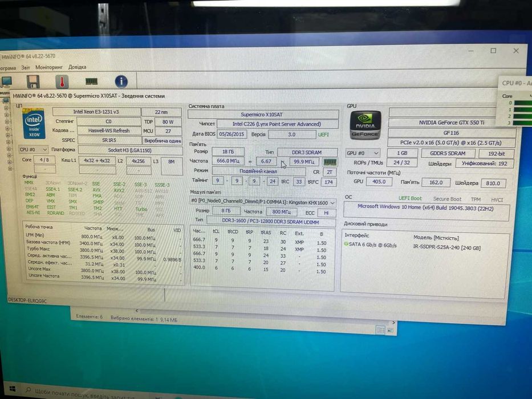Screen dimensions: 532x399
Task: Open the blue info about icon
Action: point(121,82)
